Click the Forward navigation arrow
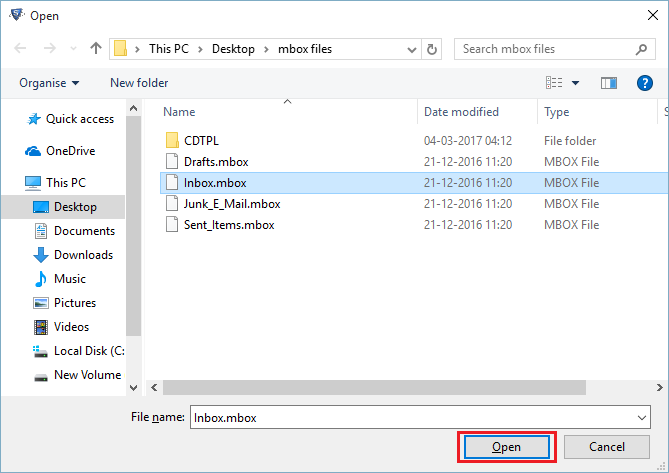669x473 pixels. point(50,49)
